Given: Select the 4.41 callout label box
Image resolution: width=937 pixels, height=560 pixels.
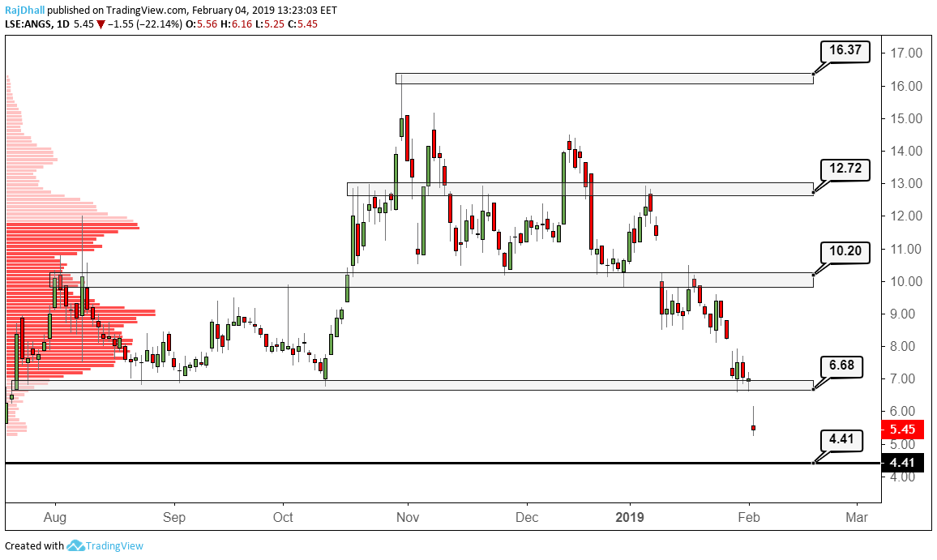Looking at the screenshot, I should (x=841, y=440).
